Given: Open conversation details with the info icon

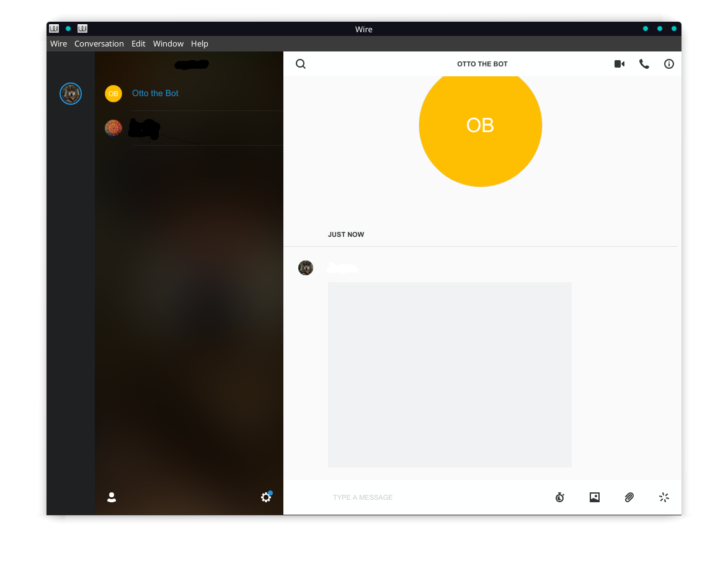Looking at the screenshot, I should (668, 64).
